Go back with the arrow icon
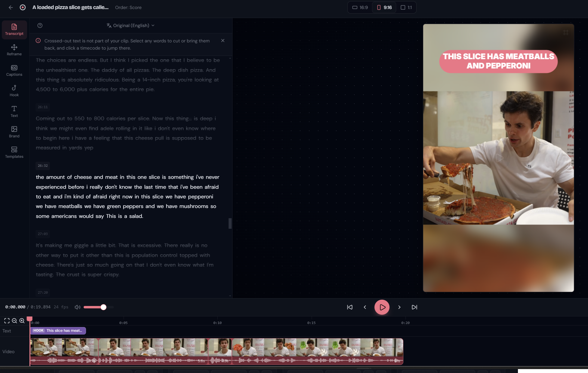The width and height of the screenshot is (588, 373). coord(11,8)
